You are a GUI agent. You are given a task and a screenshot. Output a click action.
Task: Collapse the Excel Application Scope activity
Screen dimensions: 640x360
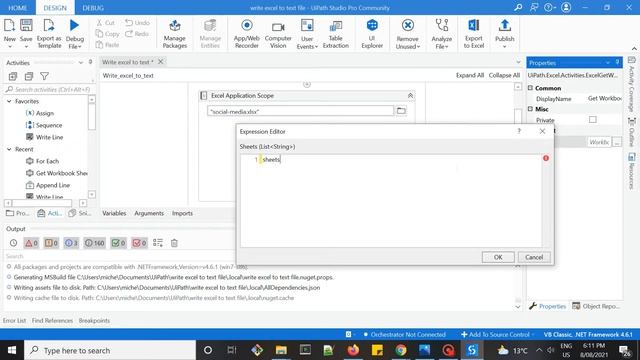(x=410, y=96)
